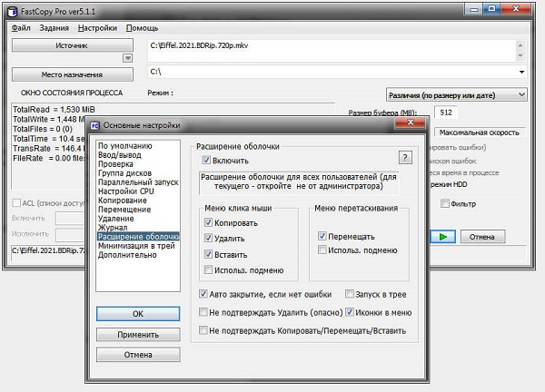This screenshot has height=392, width=545.
Task: Toggle Перемещать in drag menu
Action: click(x=322, y=236)
